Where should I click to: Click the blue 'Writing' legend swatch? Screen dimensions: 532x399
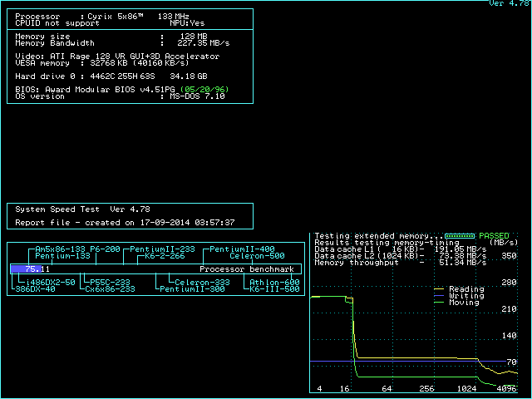439,296
